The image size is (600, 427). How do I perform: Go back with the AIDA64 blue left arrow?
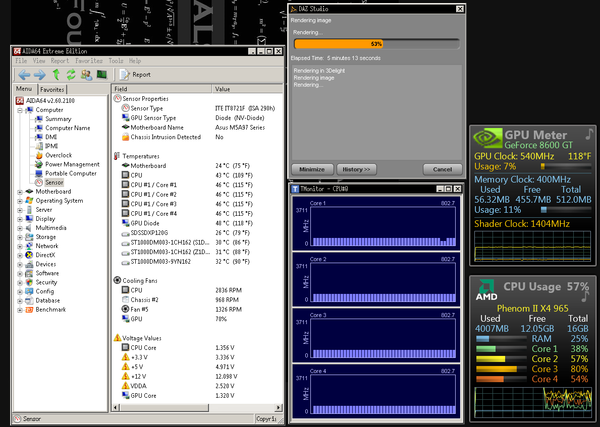click(x=24, y=75)
